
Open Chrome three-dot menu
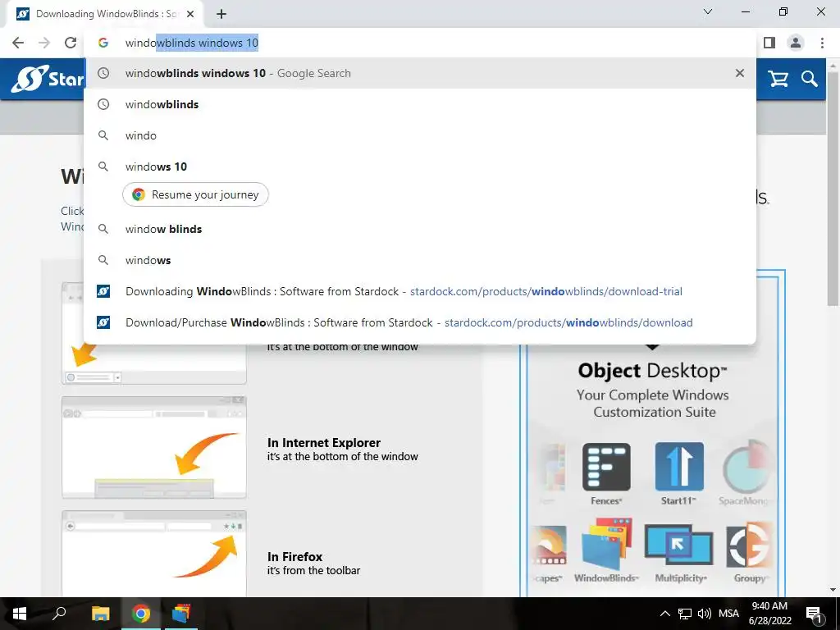tap(822, 43)
